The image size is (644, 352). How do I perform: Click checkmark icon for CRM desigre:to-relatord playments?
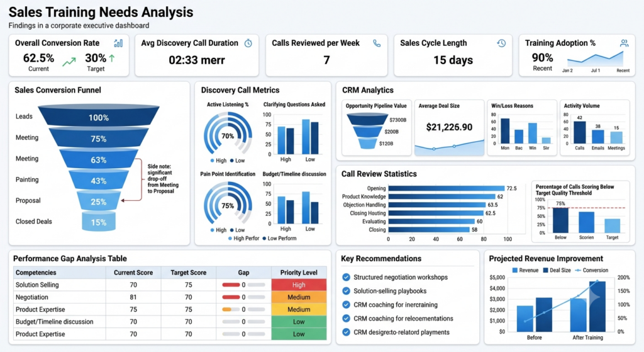(347, 332)
